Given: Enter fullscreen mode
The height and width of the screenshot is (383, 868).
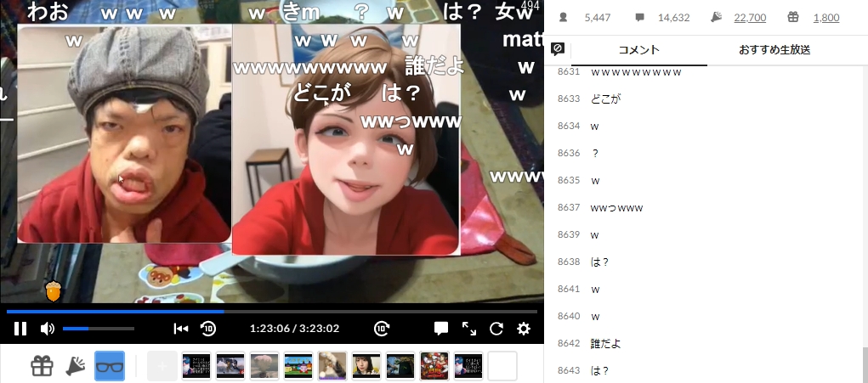Looking at the screenshot, I should click(468, 329).
